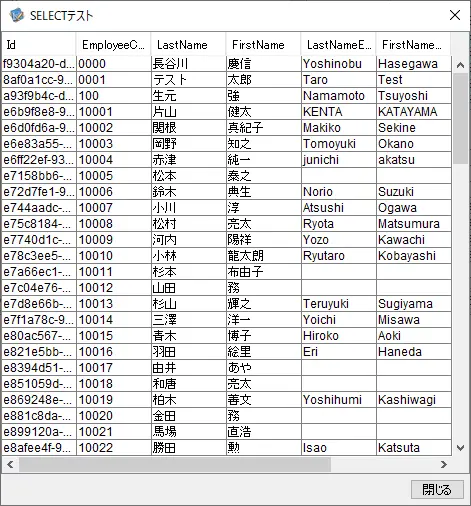Click the Yoshihumi cell
Screen dimensions: 471x506
(339, 400)
